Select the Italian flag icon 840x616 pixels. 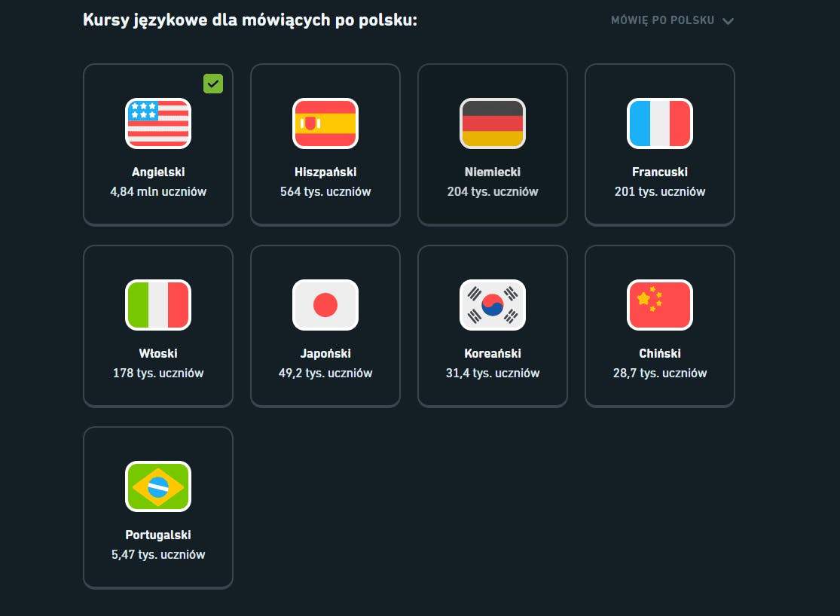point(158,305)
